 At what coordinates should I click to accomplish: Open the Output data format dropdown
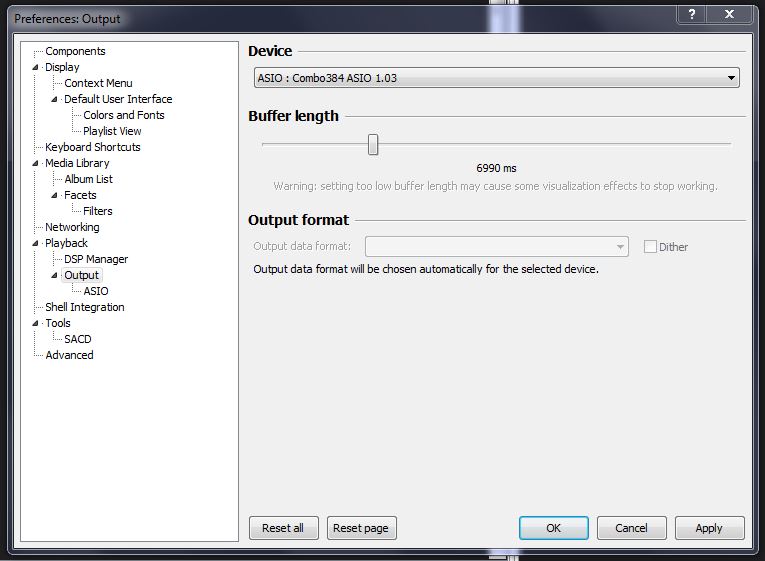[497, 247]
